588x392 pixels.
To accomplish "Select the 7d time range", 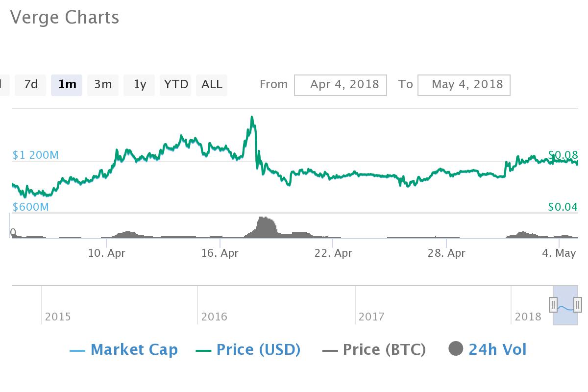I will pos(30,84).
